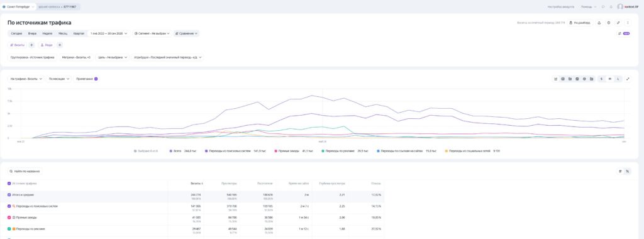
Task: Click the Группировка - Источник трафика button
Action: pyautogui.click(x=32, y=57)
